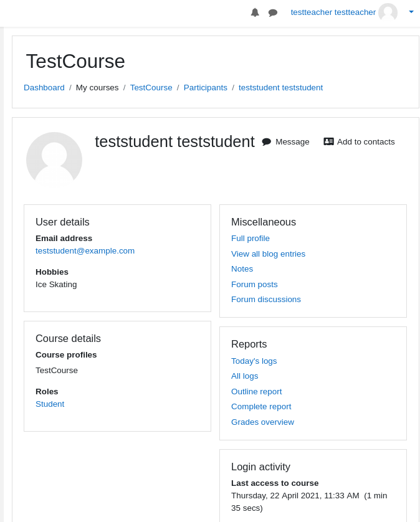
Task: View all blog entries
Action: click(x=268, y=254)
